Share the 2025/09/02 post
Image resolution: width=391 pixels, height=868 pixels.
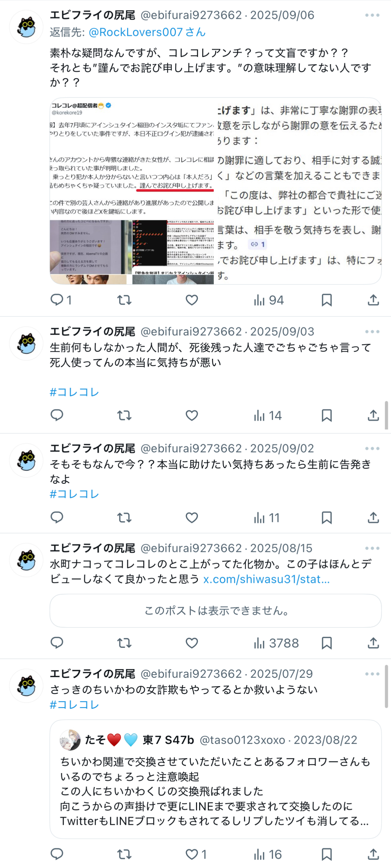coord(373,517)
